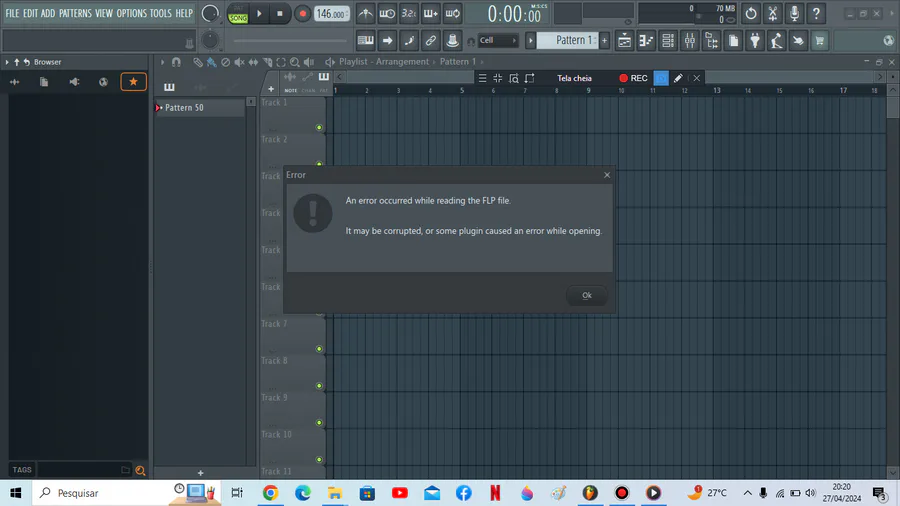Viewport: 900px width, 506px height.
Task: Open the ADD menu
Action: click(48, 13)
